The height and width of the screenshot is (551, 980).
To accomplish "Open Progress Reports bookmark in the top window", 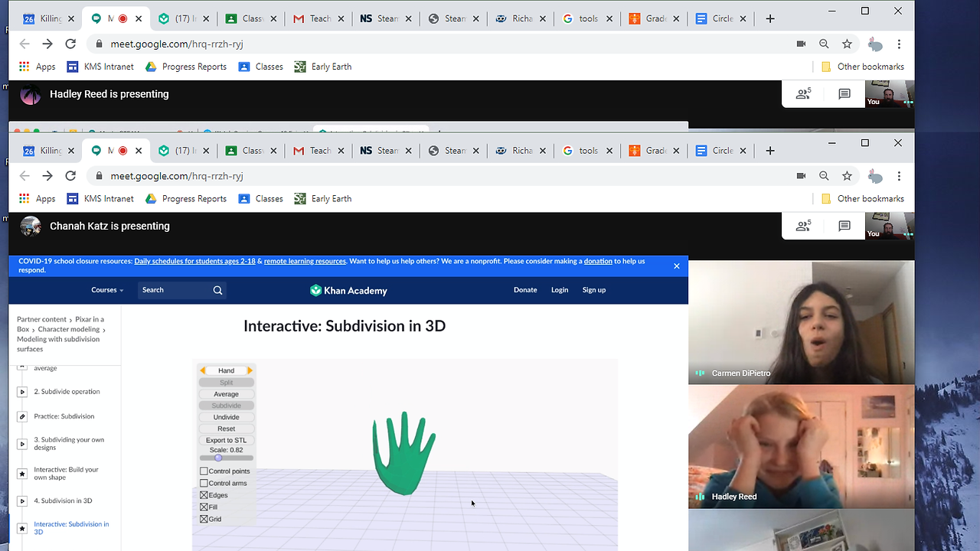I will pos(186,67).
